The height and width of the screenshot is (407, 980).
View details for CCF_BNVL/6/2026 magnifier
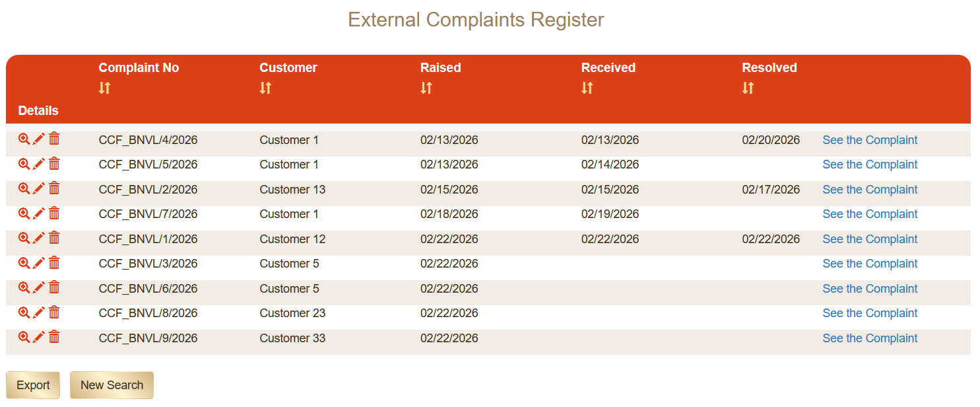point(24,287)
